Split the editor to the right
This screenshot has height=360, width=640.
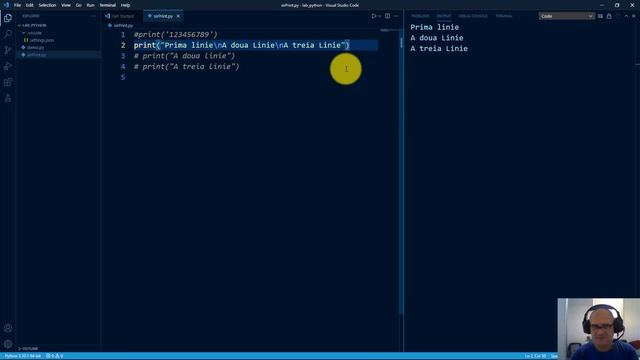click(387, 16)
